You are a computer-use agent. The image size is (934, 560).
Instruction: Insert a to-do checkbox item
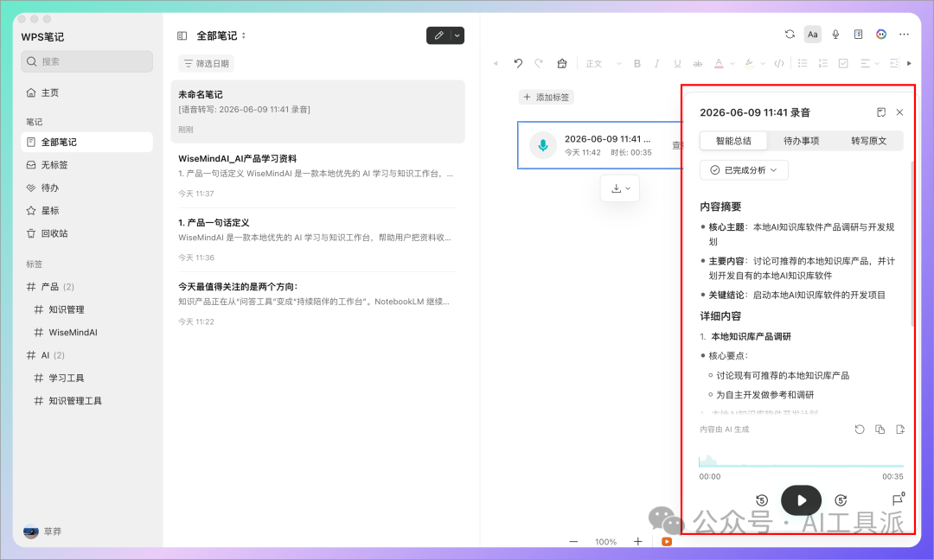pos(843,63)
